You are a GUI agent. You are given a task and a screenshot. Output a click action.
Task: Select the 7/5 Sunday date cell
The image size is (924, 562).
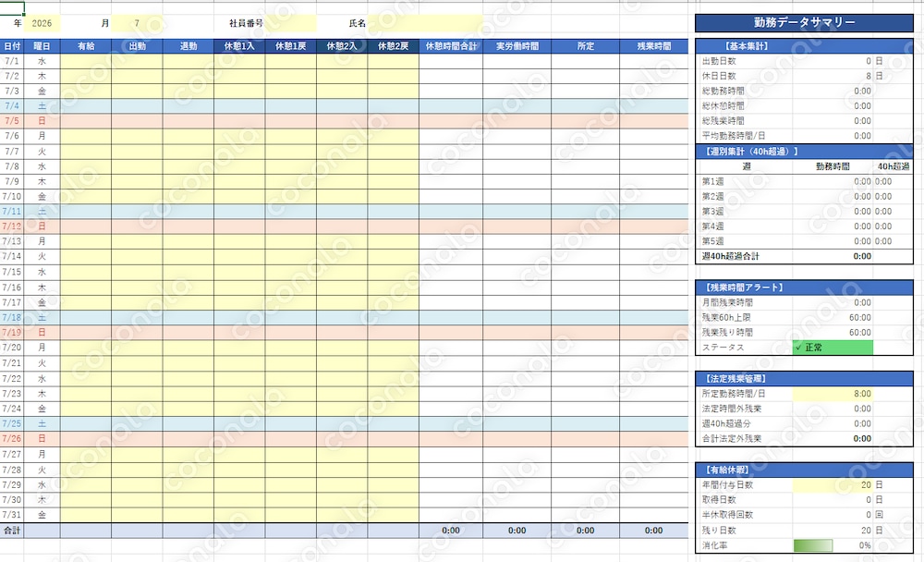[x=12, y=121]
